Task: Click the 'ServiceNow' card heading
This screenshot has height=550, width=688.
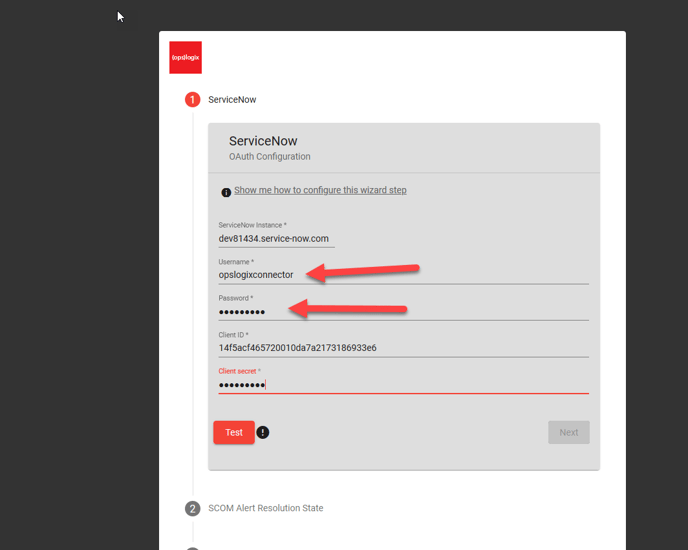Action: (x=263, y=141)
